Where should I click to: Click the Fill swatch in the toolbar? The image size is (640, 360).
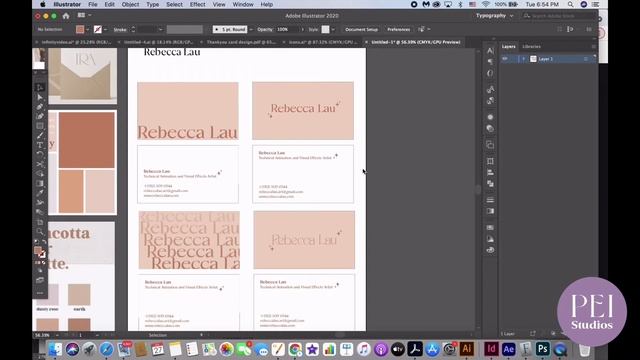tap(38, 250)
